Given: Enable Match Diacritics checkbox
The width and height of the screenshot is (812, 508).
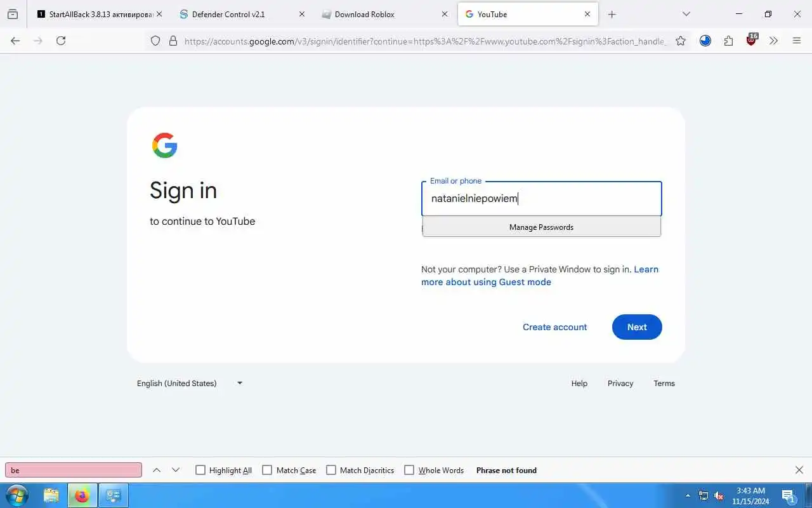Looking at the screenshot, I should pos(331,471).
